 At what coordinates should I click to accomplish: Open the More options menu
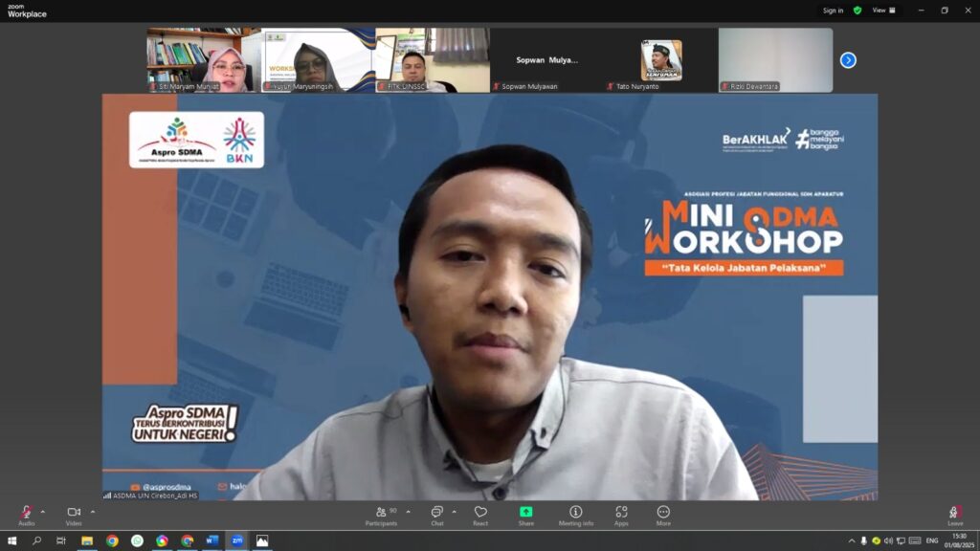point(663,516)
